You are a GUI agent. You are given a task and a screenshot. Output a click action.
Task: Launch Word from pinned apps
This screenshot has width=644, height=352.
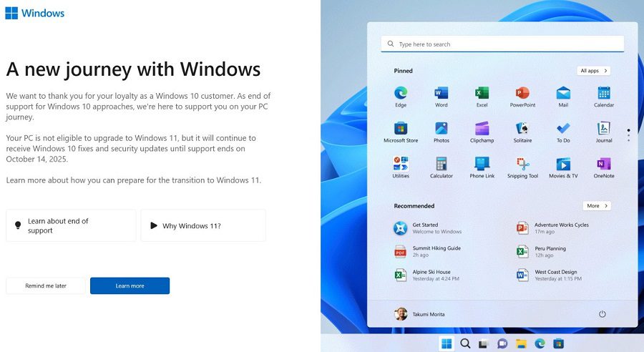[x=441, y=97]
